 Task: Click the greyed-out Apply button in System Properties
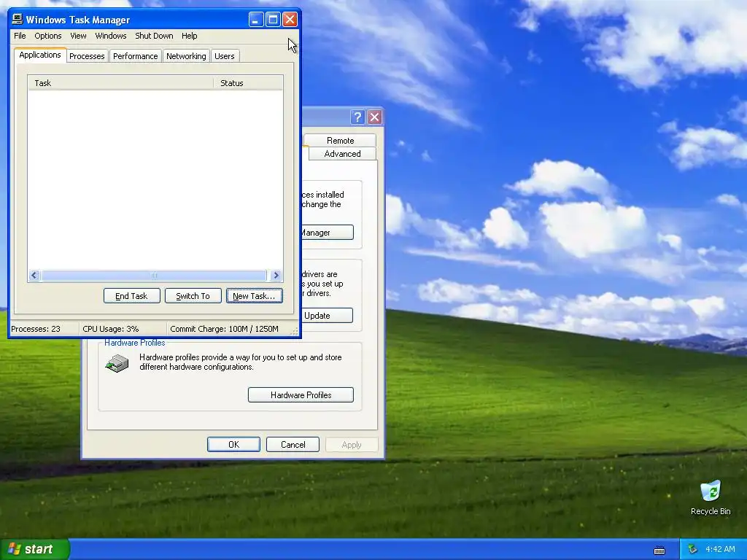(352, 444)
